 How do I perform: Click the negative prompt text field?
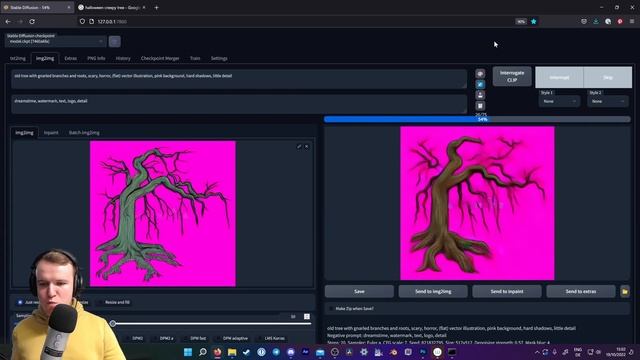click(239, 104)
